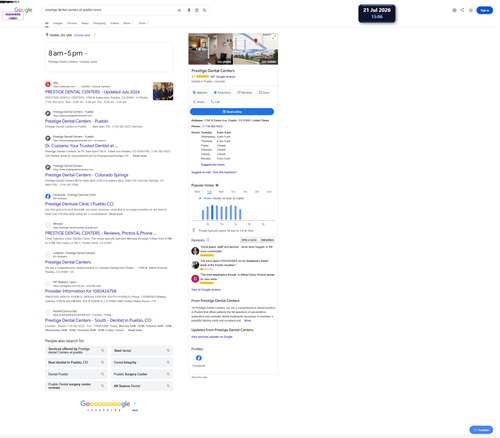Select WED in the Popular times days
This screenshot has width=500, height=438.
click(221, 192)
